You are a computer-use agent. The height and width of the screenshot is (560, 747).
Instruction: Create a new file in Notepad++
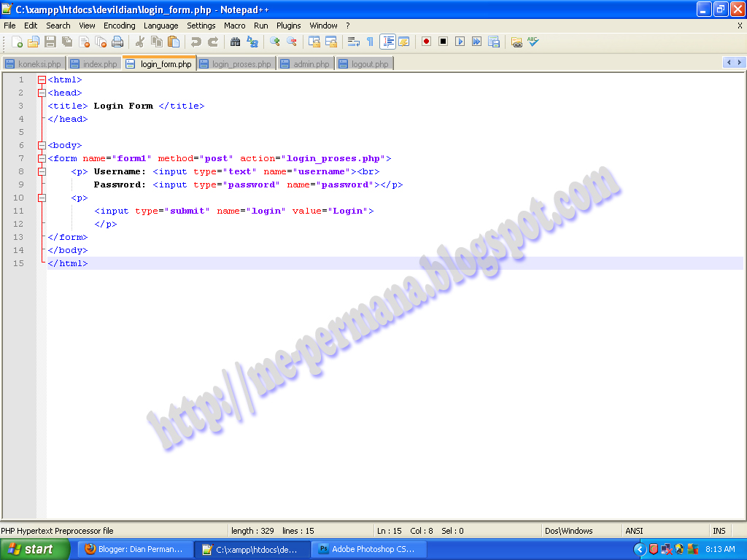18,42
